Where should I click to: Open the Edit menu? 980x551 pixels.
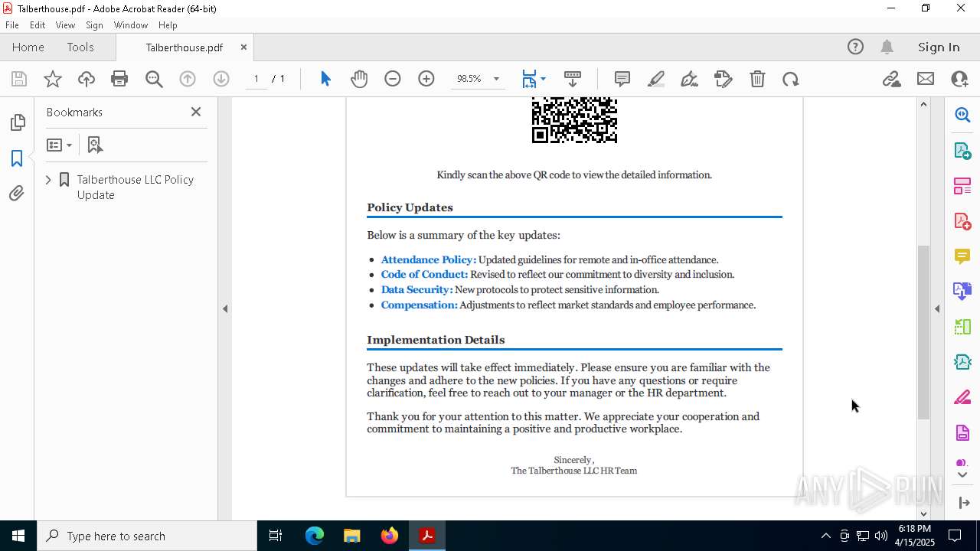coord(38,25)
